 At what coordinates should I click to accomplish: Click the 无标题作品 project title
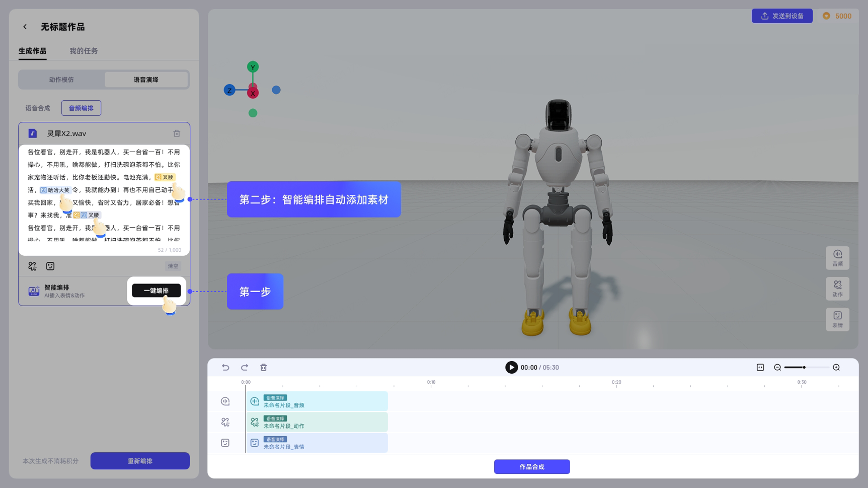click(62, 27)
